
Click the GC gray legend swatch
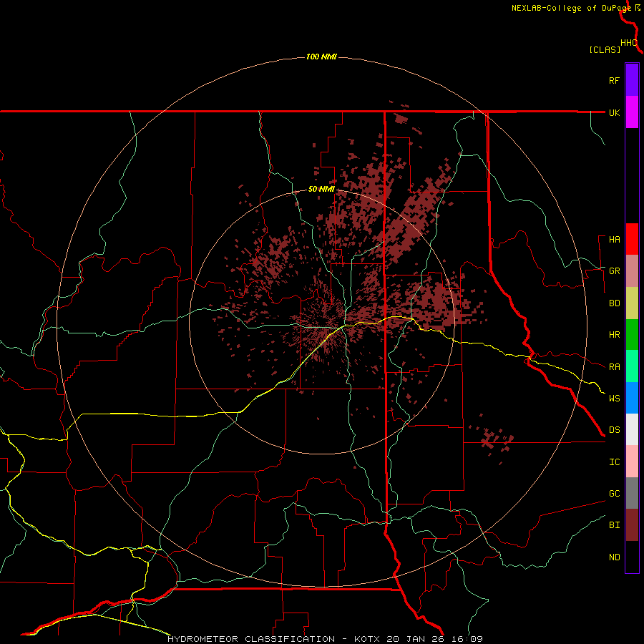(x=632, y=493)
